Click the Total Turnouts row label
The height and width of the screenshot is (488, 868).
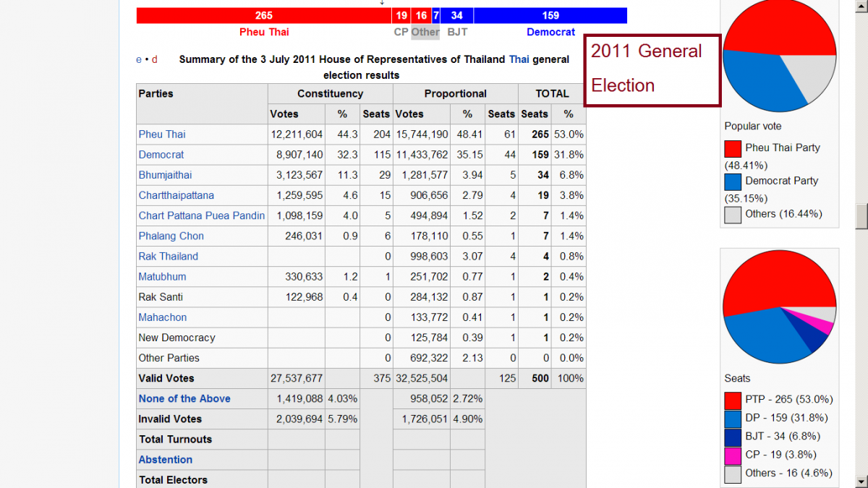[x=176, y=440]
